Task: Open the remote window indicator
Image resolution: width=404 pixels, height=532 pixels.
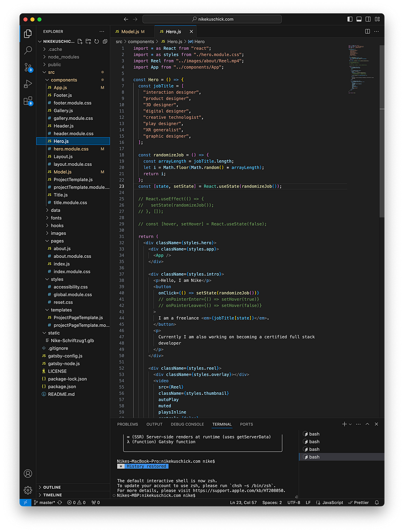Action: pyautogui.click(x=25, y=502)
